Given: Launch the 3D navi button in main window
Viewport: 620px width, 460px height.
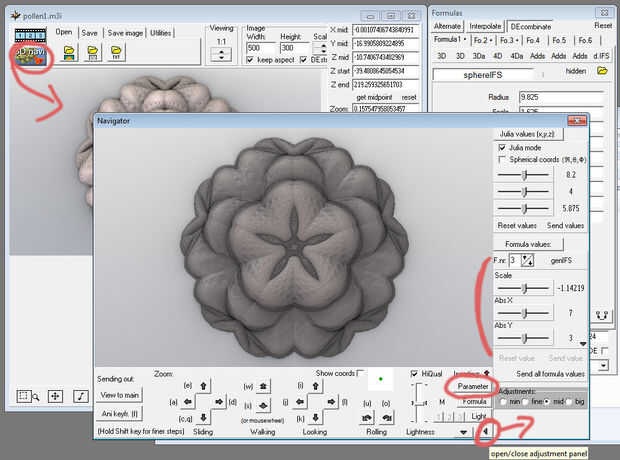Looking at the screenshot, I should [x=30, y=56].
